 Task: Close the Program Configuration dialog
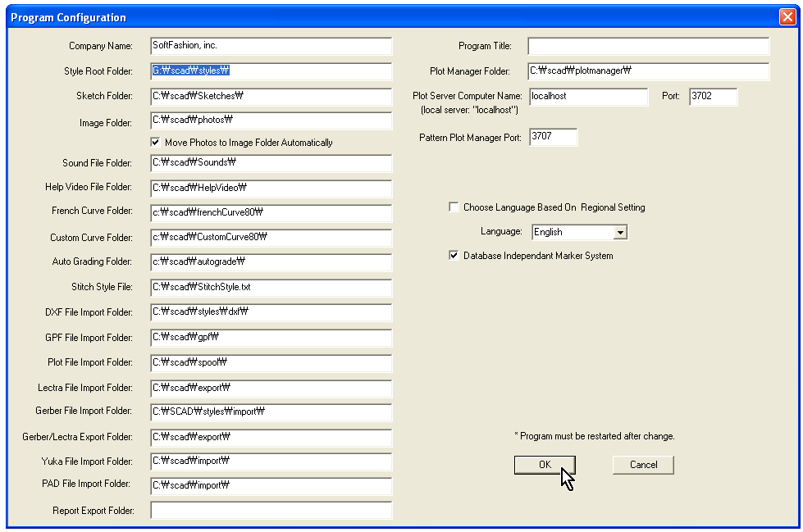pos(787,17)
